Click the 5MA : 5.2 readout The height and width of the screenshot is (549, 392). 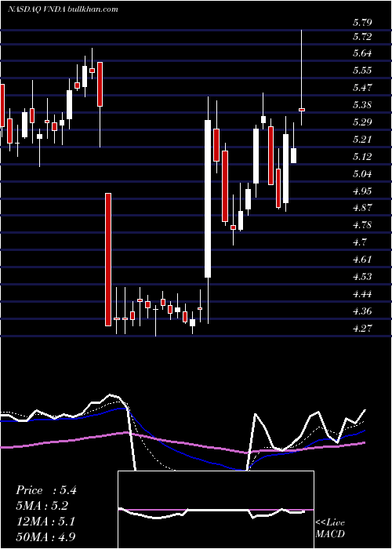tap(42, 506)
